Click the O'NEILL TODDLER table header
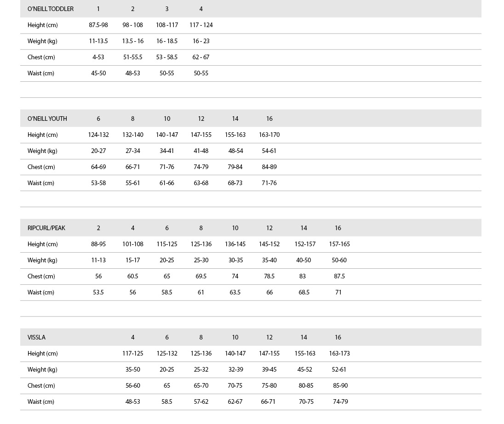This screenshot has height=424, width=504. [51, 9]
